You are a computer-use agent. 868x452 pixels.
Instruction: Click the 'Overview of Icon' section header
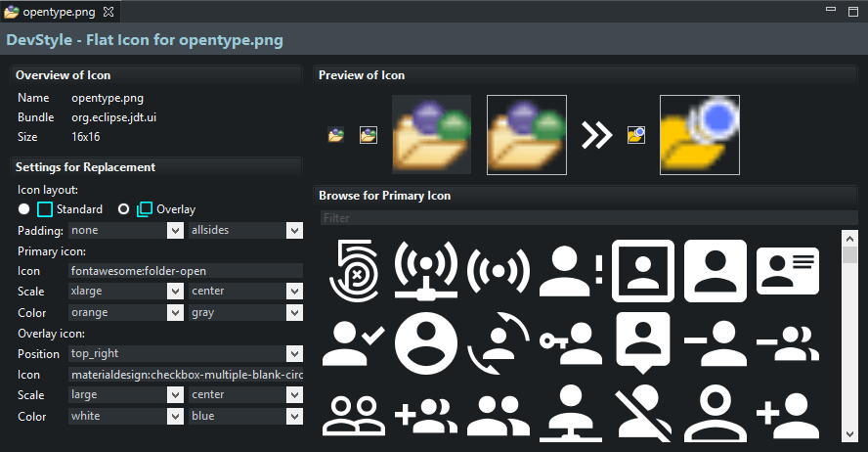tap(64, 75)
